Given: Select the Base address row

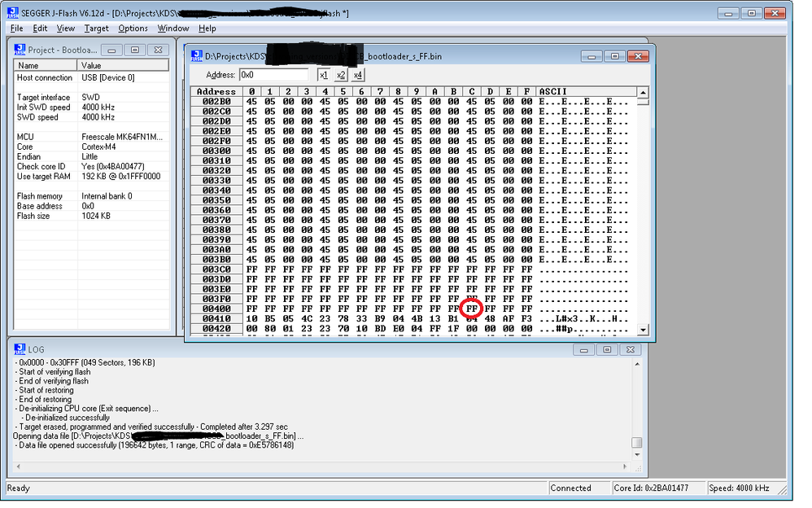Looking at the screenshot, I should click(x=92, y=206).
